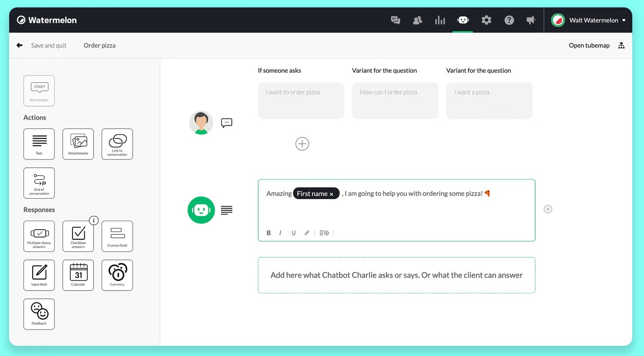The width and height of the screenshot is (644, 356).
Task: Click the Responses section heading
Action: 39,210
